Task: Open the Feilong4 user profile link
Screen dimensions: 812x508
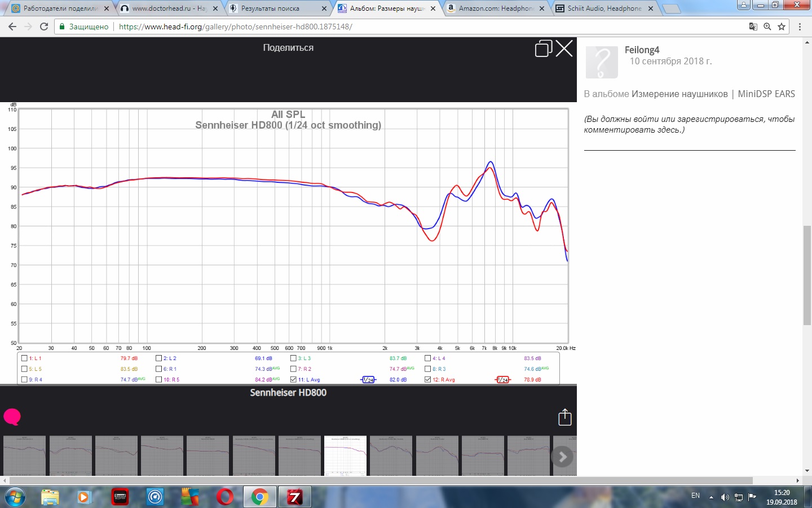Action: 642,50
